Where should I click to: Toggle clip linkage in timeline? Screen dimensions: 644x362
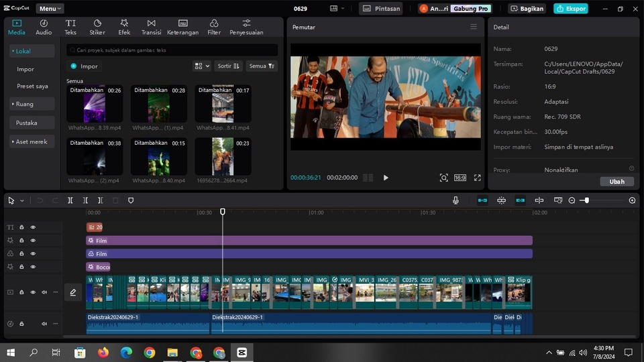(521, 200)
